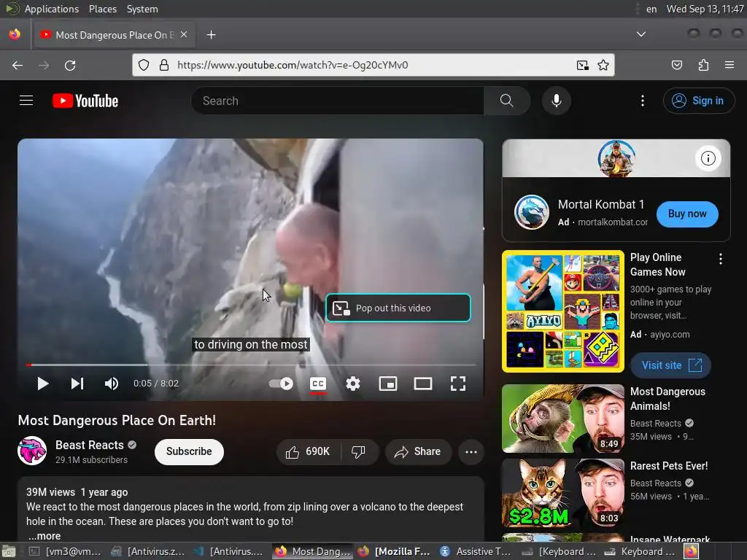Sign in to YouTube
The width and height of the screenshot is (747, 560).
(698, 101)
